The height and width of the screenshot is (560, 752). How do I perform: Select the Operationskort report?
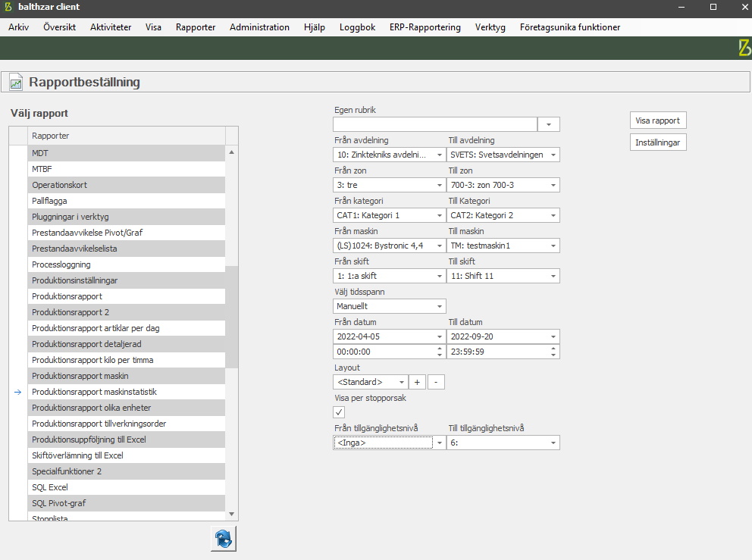tap(127, 185)
